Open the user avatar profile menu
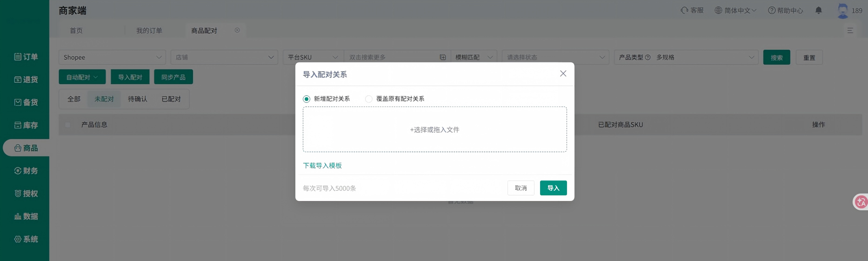868x261 pixels. (x=842, y=11)
